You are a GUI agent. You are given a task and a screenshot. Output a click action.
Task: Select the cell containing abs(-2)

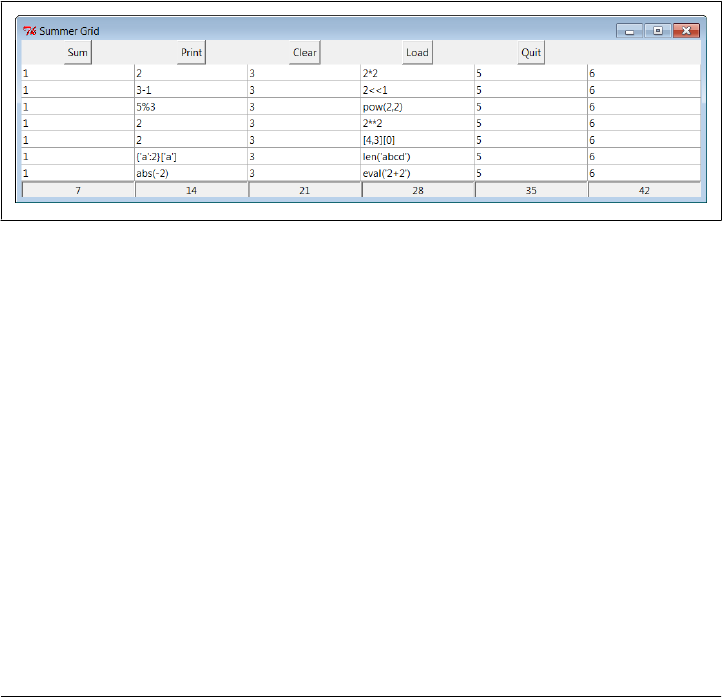[x=191, y=173]
